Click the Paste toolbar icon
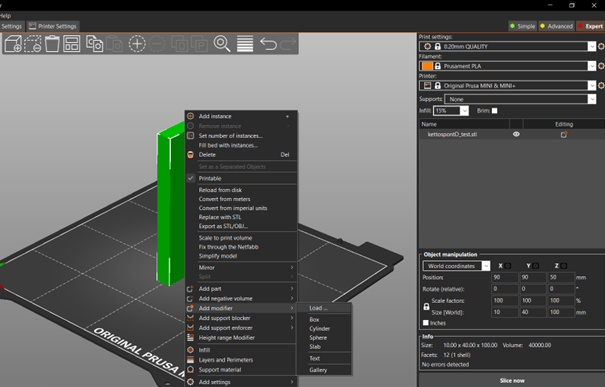The width and height of the screenshot is (605, 387). click(114, 44)
